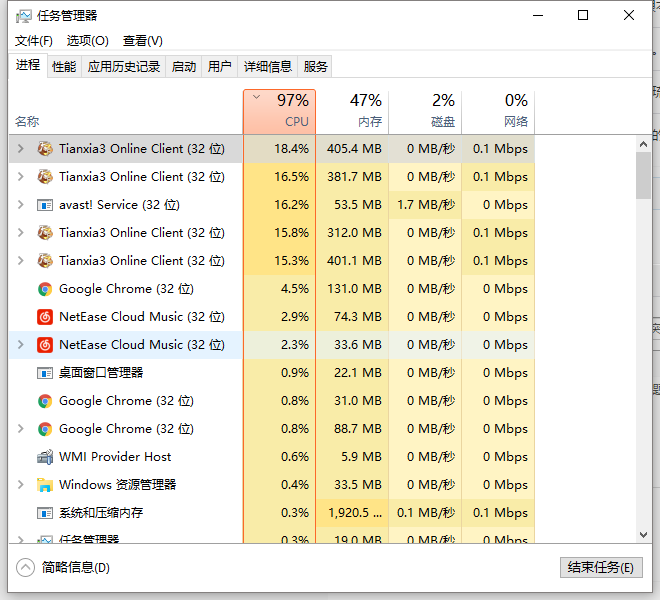Screen dimensions: 660x600
Task: Switch to the 启动 tab
Action: coord(184,67)
